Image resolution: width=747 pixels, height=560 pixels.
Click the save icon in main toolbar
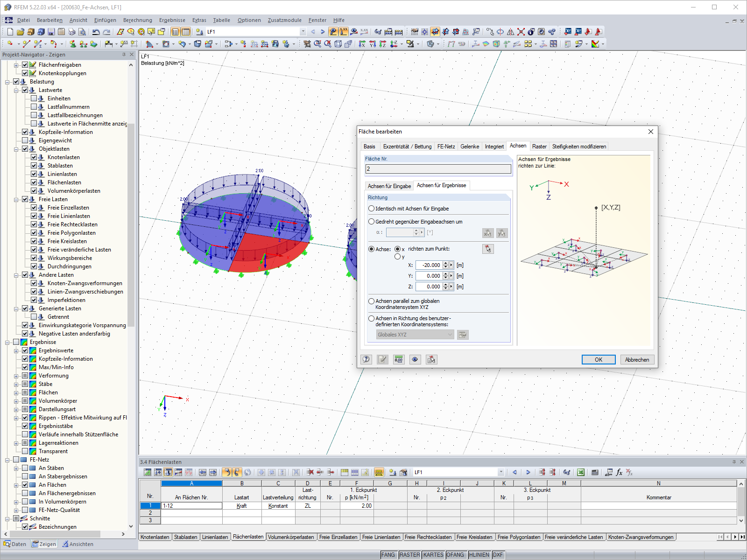coord(51,32)
